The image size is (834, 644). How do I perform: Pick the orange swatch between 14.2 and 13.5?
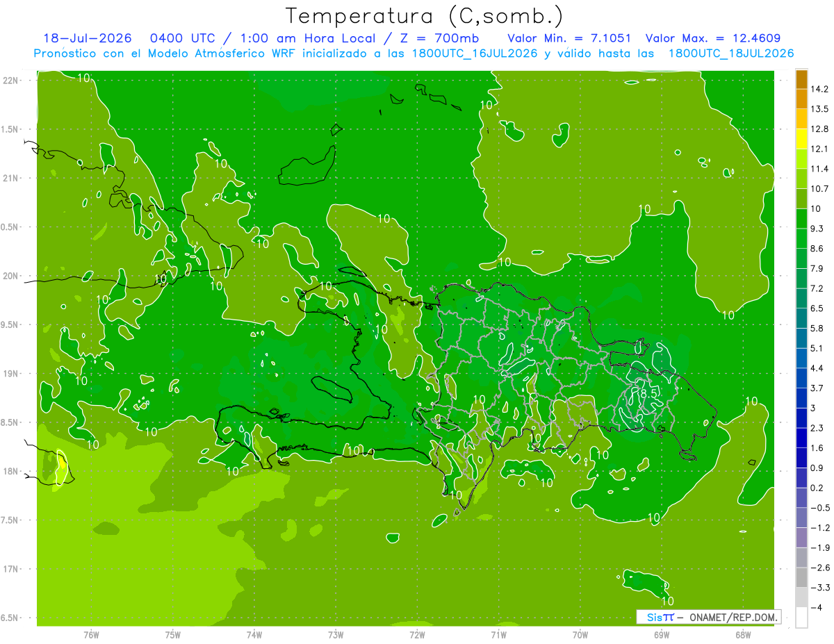(x=801, y=99)
